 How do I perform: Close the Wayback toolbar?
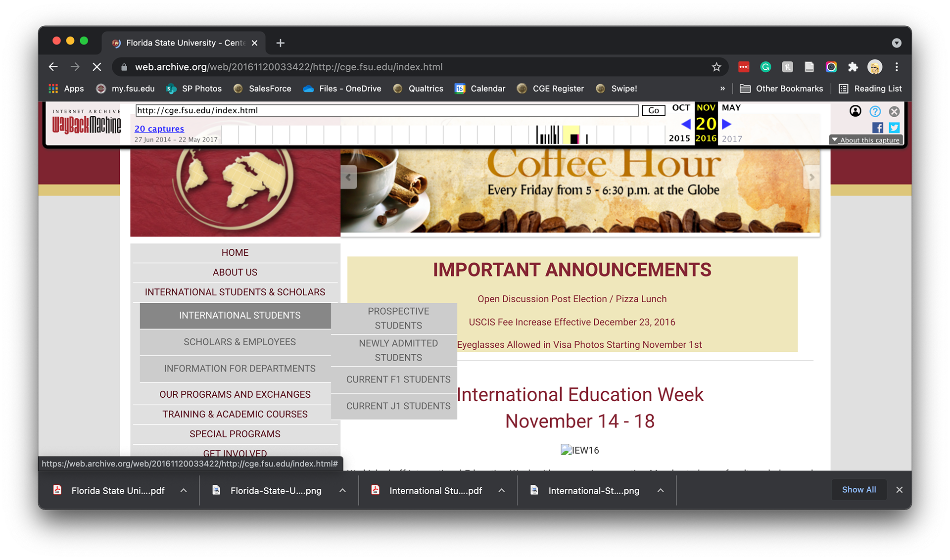894,111
